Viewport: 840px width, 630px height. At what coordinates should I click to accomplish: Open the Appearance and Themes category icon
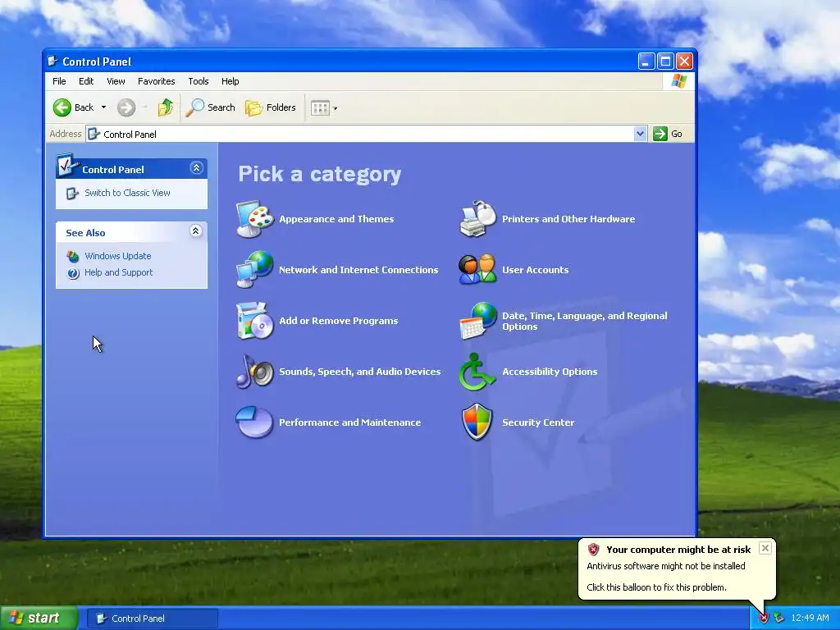click(x=255, y=219)
